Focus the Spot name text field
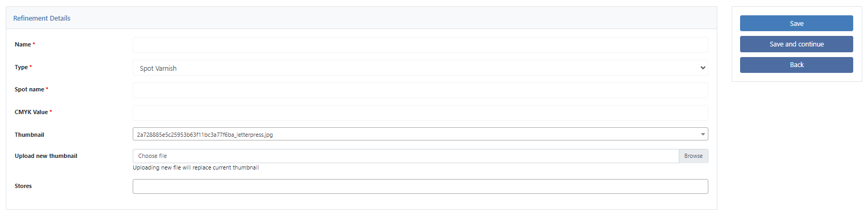This screenshot has width=868, height=216. coord(420,90)
